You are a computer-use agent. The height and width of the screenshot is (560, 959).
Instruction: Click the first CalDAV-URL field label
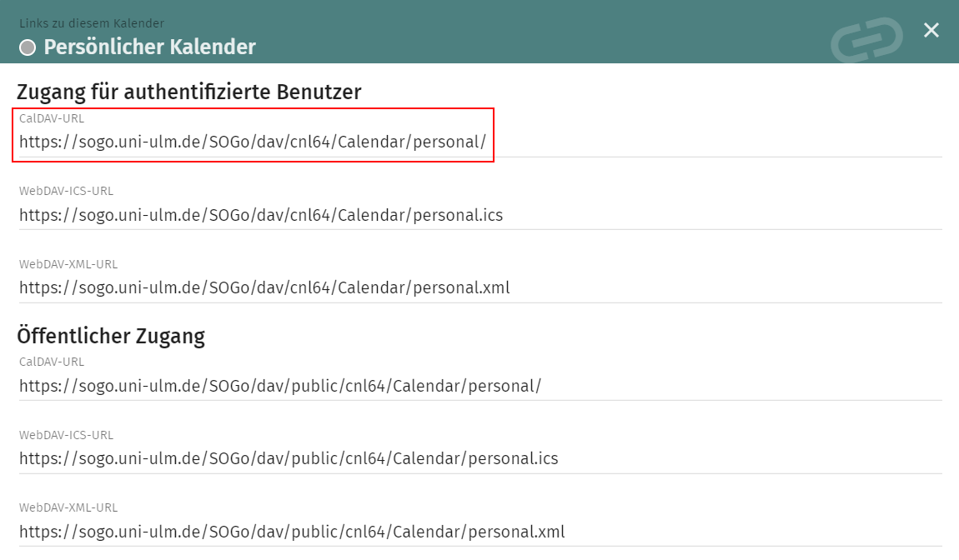52,118
